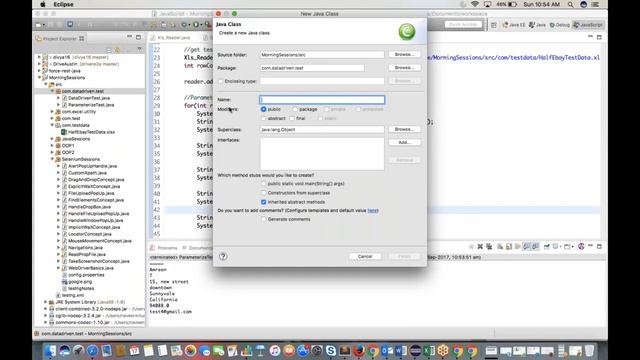Viewport: 640px width, 360px height.
Task: Expand the force-rest-java project
Action: [40, 71]
